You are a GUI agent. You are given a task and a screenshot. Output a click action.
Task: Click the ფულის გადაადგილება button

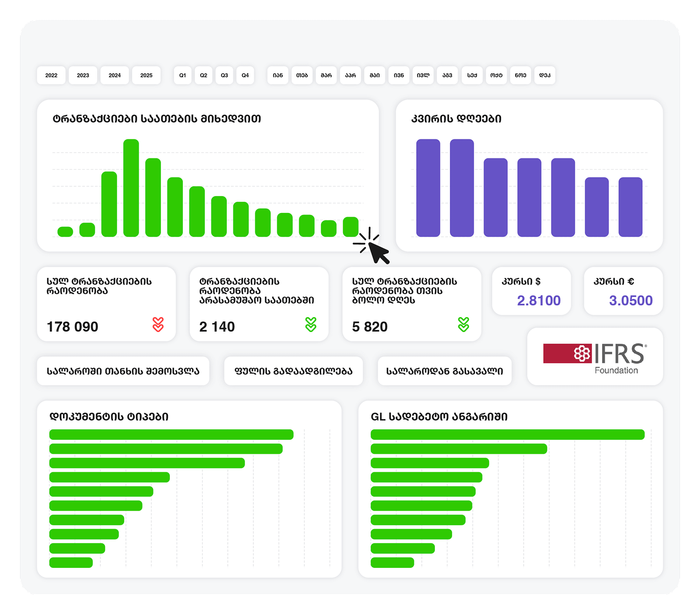click(x=294, y=371)
